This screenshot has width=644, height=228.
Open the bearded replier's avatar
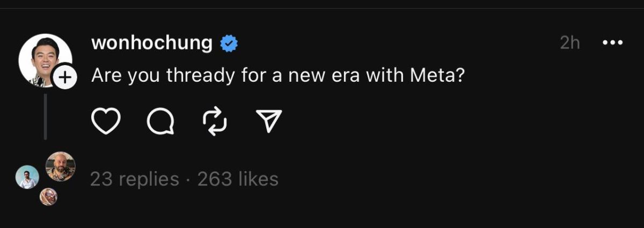60,167
